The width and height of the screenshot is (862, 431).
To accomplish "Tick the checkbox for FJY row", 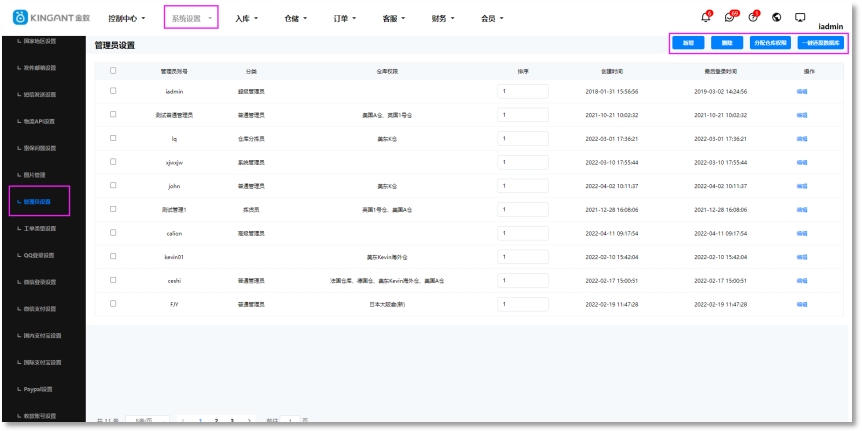I will click(x=113, y=303).
